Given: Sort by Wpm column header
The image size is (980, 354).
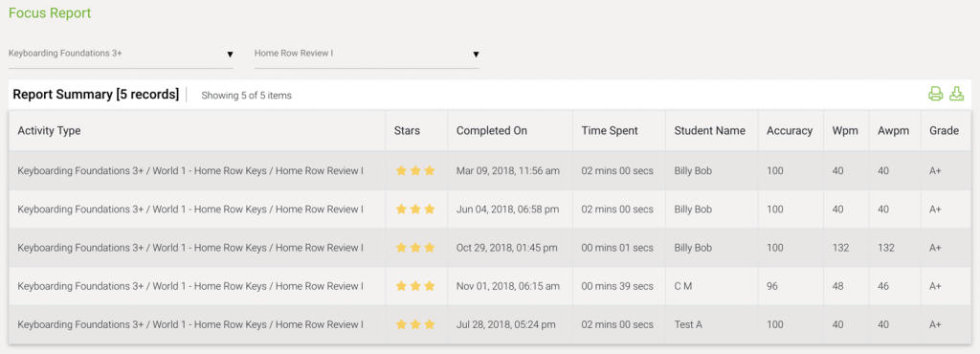Looking at the screenshot, I should pyautogui.click(x=844, y=130).
